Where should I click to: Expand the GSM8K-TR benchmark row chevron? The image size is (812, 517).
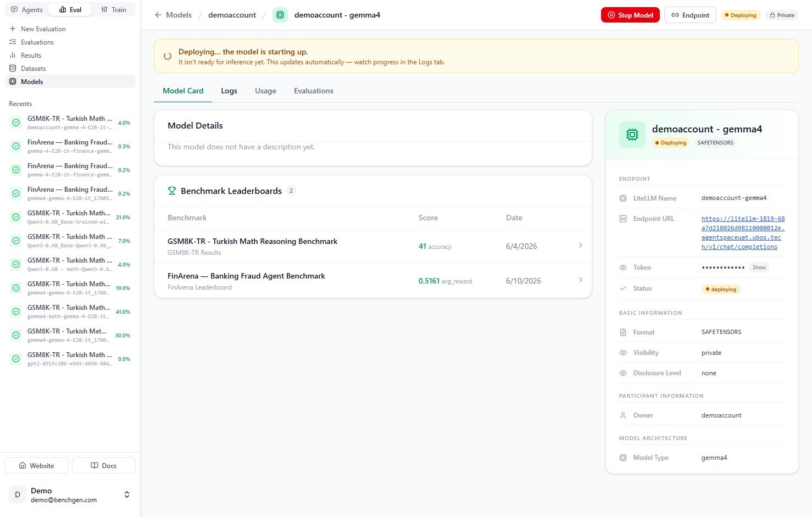click(581, 245)
